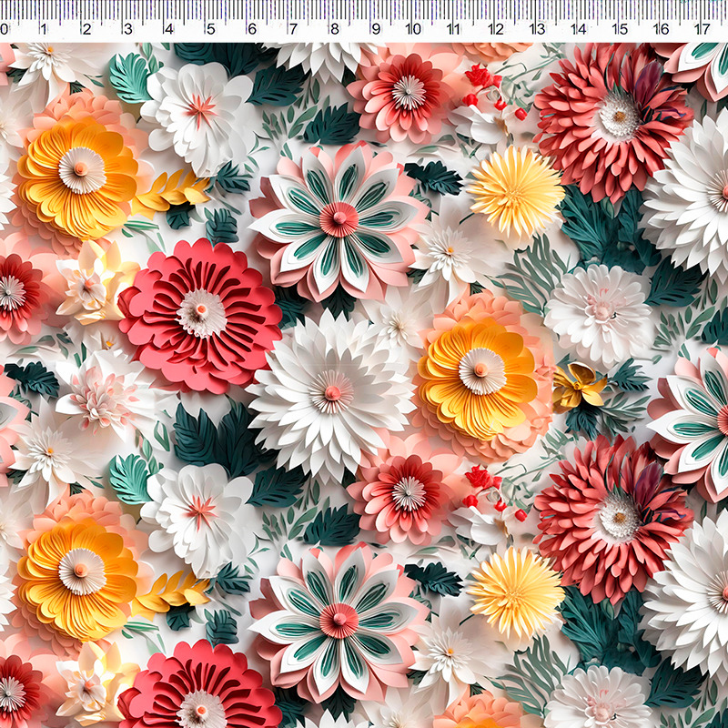Select the ruler marking labeled 14
Image resolution: width=728 pixels, height=728 pixels.
click(579, 29)
